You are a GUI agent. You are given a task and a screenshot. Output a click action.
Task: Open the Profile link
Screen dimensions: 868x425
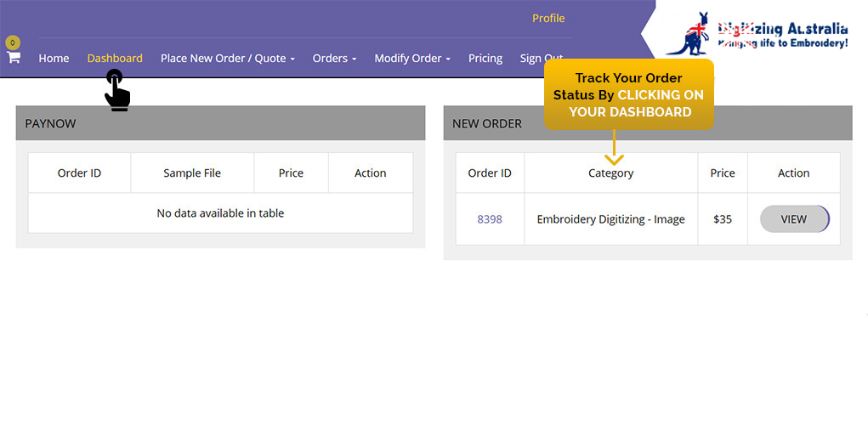pos(548,19)
